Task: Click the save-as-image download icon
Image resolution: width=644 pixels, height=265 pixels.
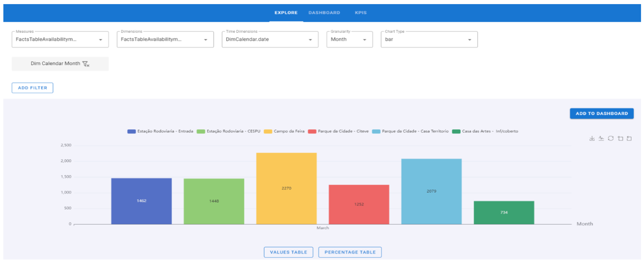Action: click(x=592, y=138)
